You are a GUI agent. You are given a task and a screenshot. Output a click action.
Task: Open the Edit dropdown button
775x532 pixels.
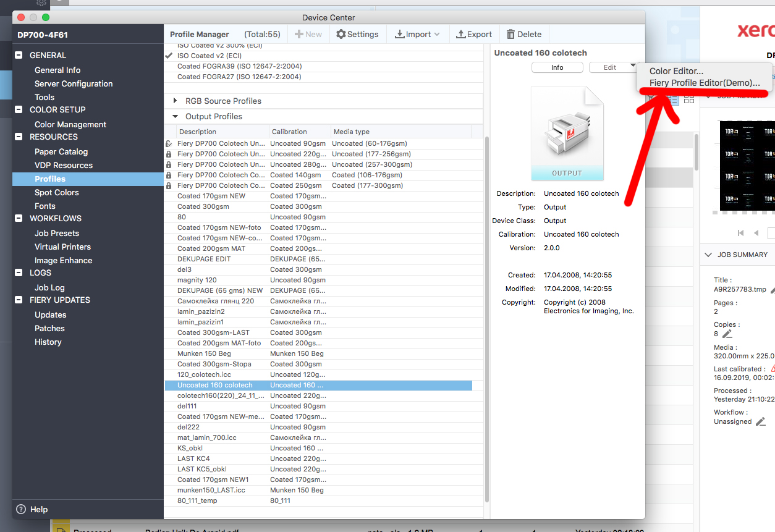click(612, 67)
